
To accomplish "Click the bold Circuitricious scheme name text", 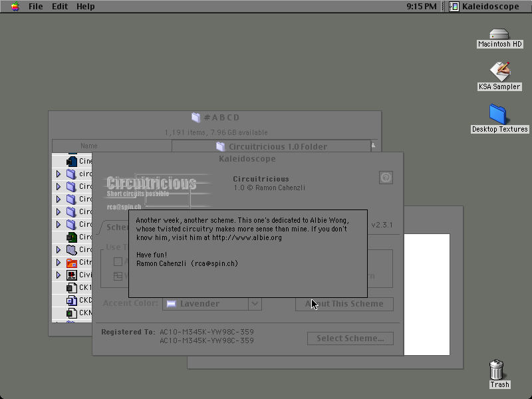I will tap(261, 179).
